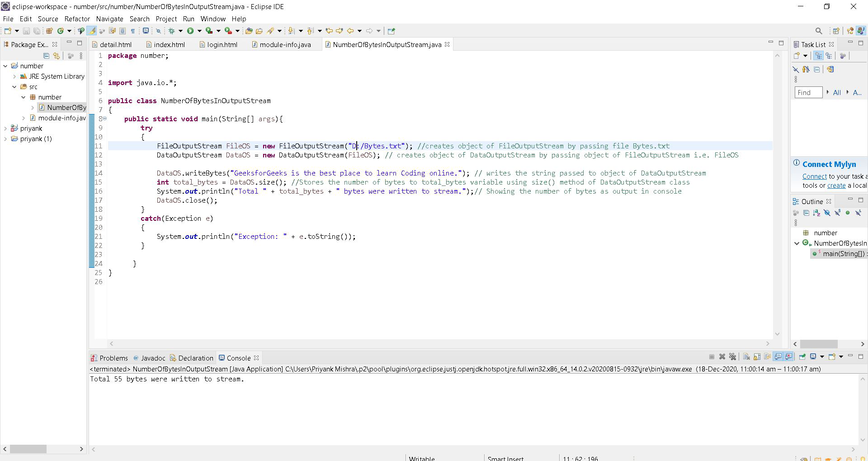Open the Problems tab

point(109,358)
